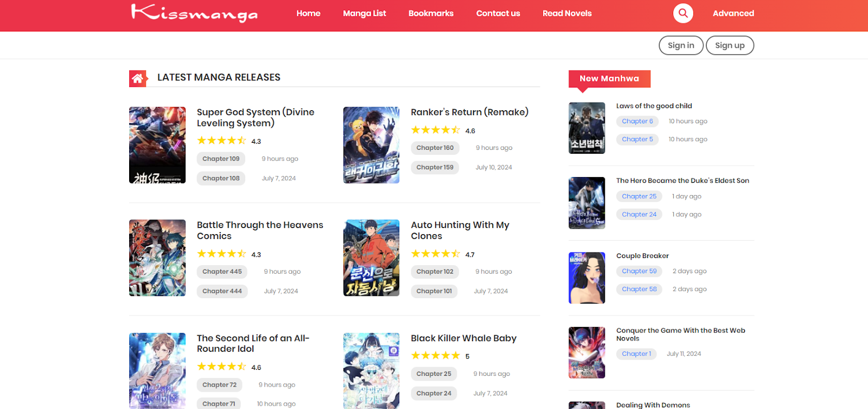Click the Sign in button

(681, 46)
